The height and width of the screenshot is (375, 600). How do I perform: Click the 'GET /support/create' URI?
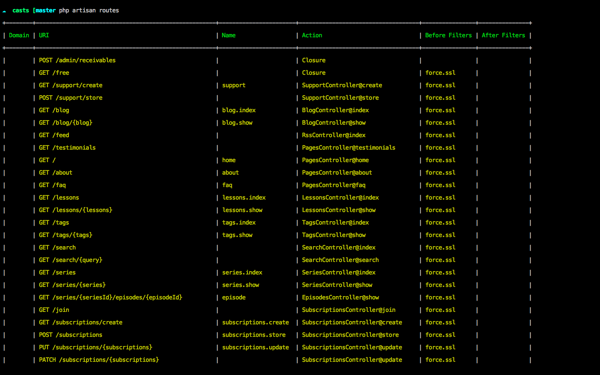click(70, 85)
